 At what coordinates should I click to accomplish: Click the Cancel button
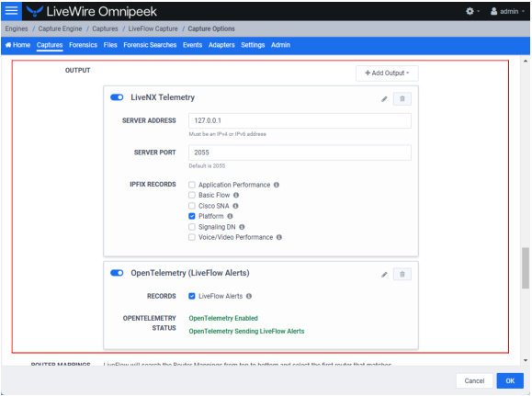click(474, 381)
